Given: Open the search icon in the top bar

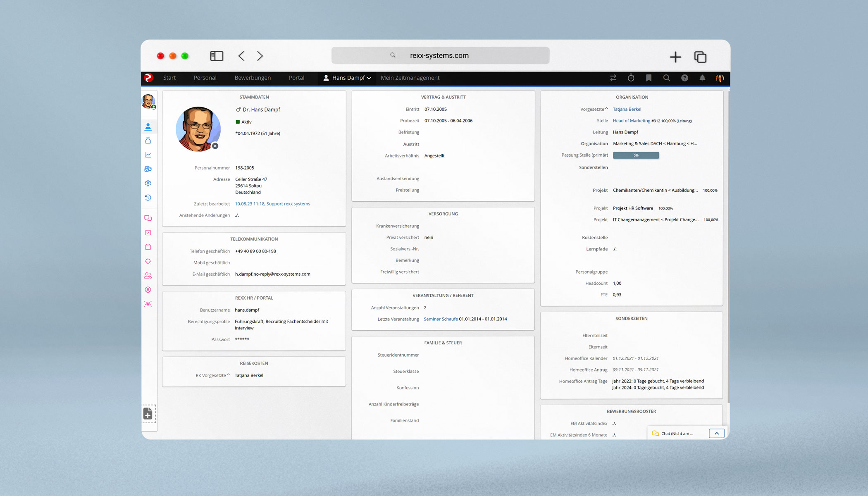Looking at the screenshot, I should tap(666, 78).
